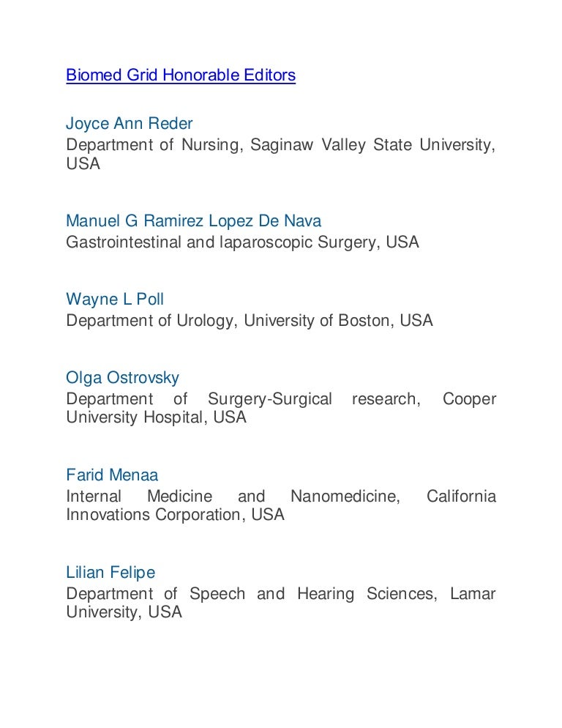Select the Lilian Felipe name
The width and height of the screenshot is (562, 728).
click(110, 572)
